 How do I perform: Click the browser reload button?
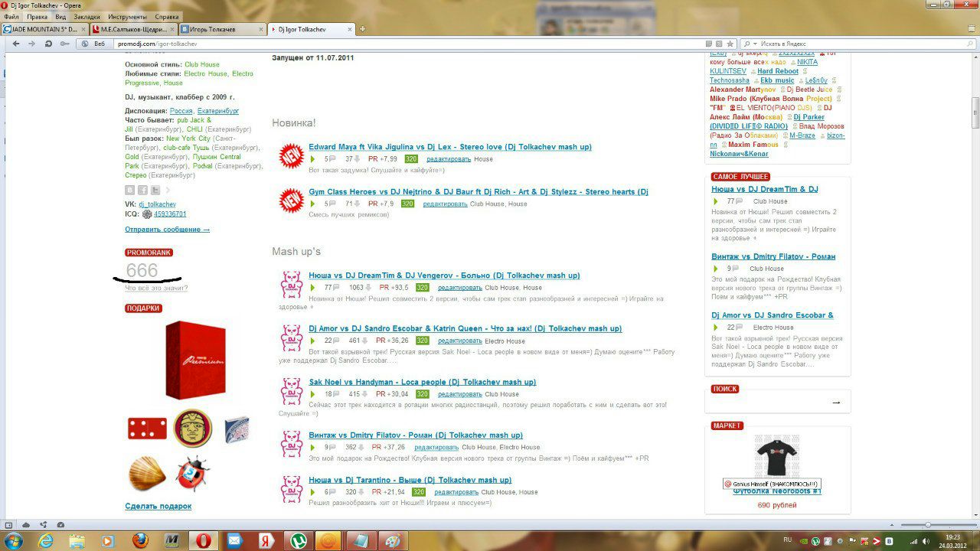tap(48, 44)
